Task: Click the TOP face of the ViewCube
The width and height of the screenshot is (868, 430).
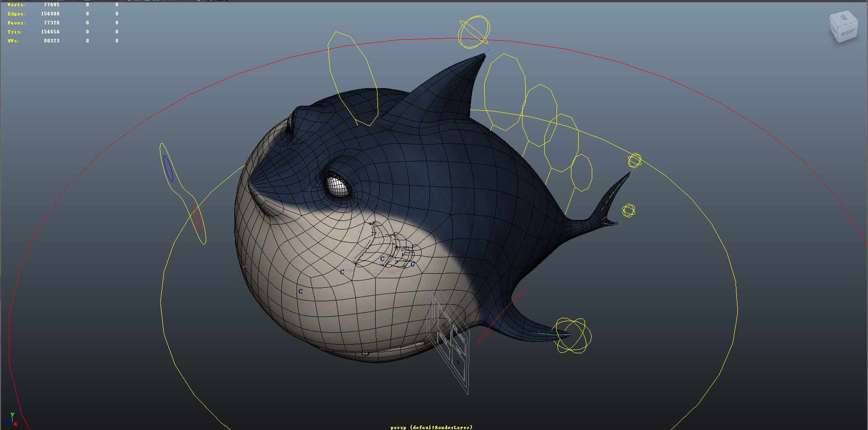Action: pyautogui.click(x=844, y=19)
